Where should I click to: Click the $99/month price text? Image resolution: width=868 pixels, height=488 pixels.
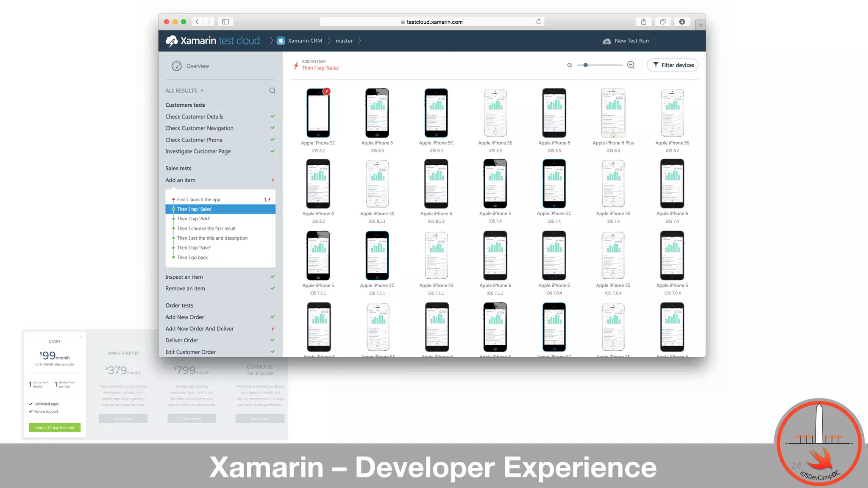pyautogui.click(x=55, y=356)
